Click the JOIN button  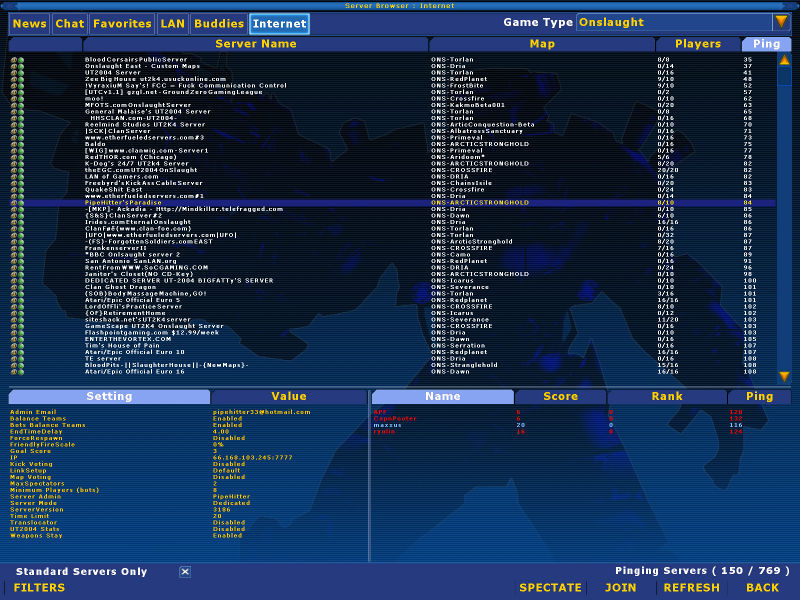(x=620, y=588)
